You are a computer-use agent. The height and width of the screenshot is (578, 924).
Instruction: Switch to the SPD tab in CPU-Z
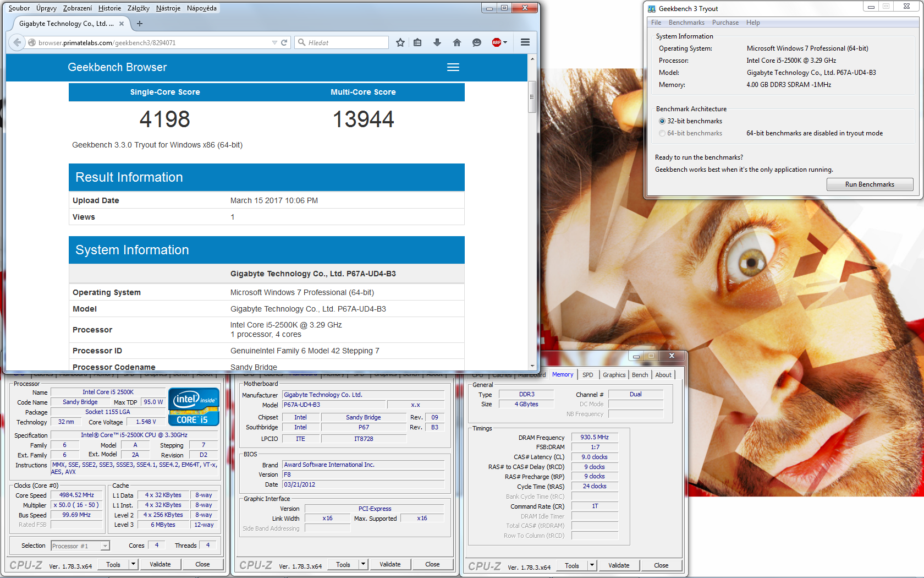click(588, 375)
